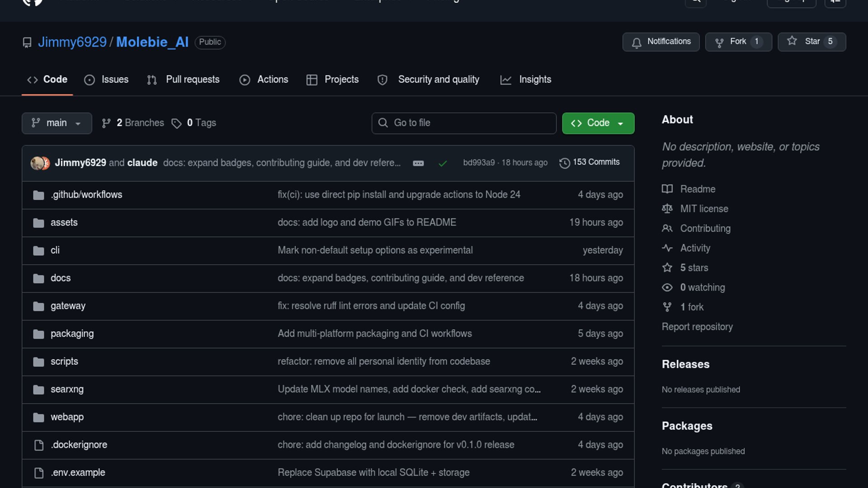Click the Star icon button
The image size is (868, 488).
[x=792, y=42]
